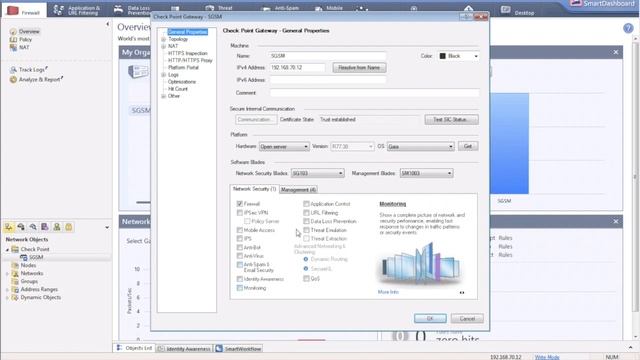Enable the IPSec VPN blade checkbox
This screenshot has height=360, width=640.
[x=240, y=213]
